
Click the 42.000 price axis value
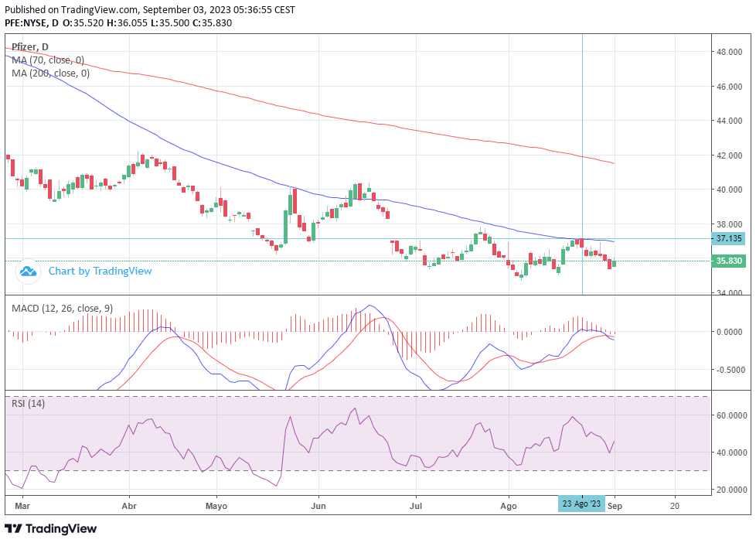pos(729,155)
